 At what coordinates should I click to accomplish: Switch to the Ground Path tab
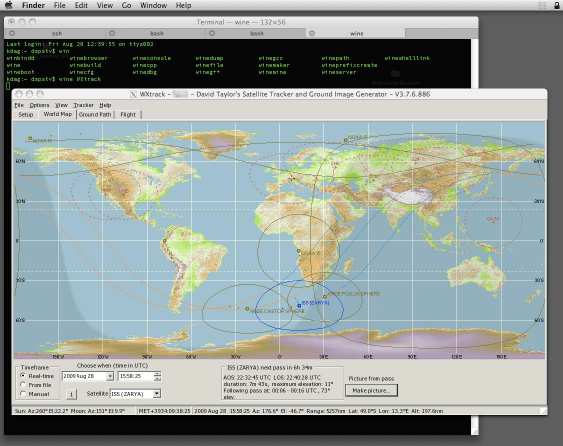(x=95, y=115)
